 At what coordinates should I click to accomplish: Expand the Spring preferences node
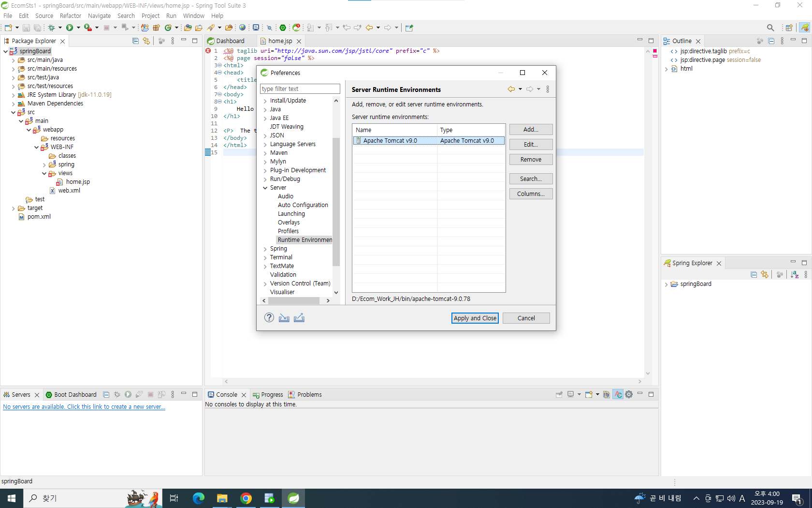coord(265,249)
